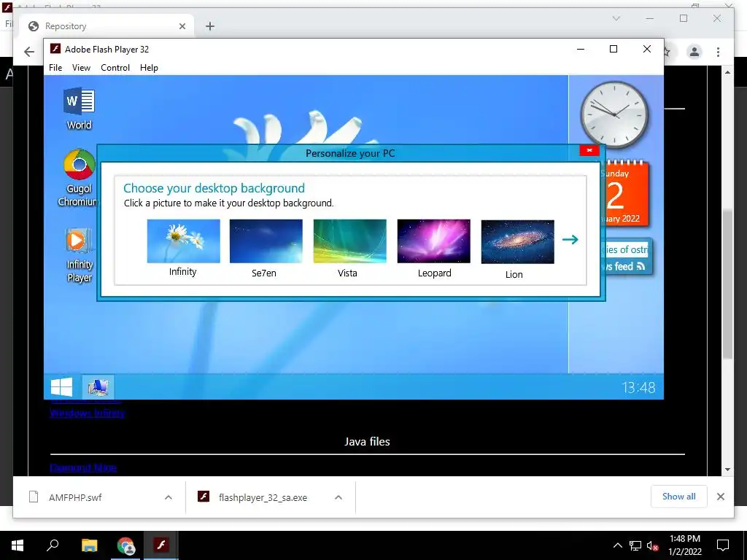This screenshot has height=560, width=747.
Task: Choose the Lion background thumbnail
Action: [517, 241]
